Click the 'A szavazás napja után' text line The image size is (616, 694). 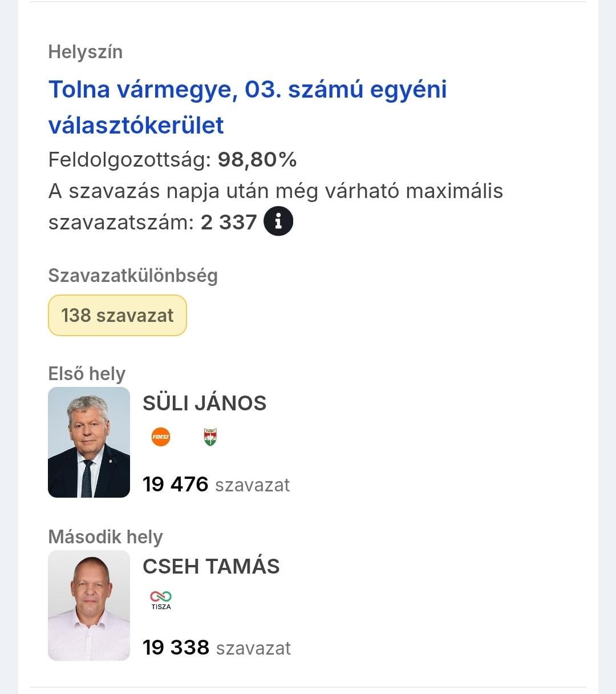coord(275,191)
